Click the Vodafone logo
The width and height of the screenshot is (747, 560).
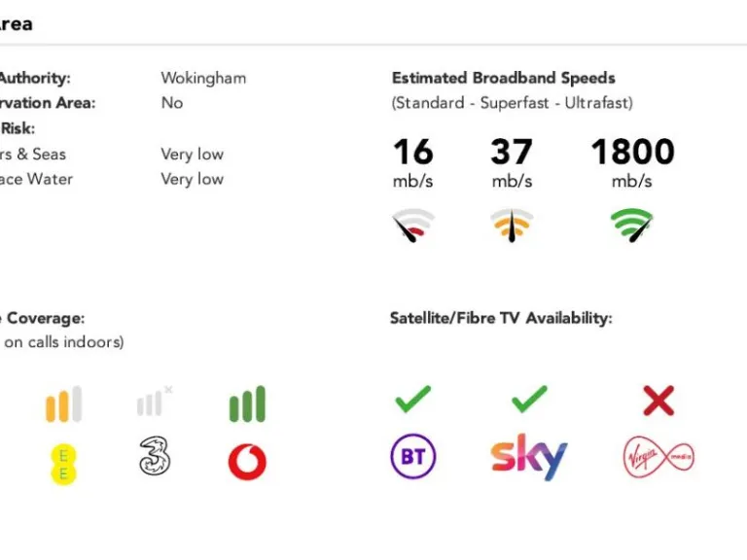coord(247,462)
